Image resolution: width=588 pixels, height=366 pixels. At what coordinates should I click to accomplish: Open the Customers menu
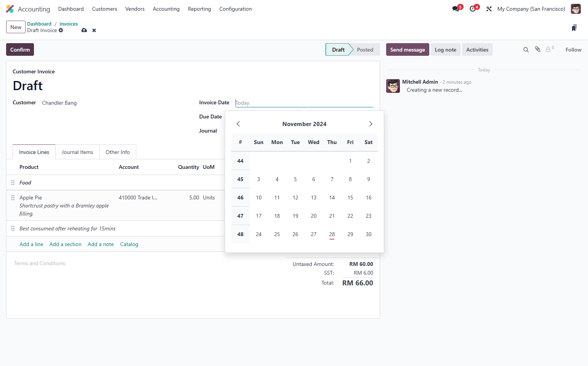(x=105, y=9)
